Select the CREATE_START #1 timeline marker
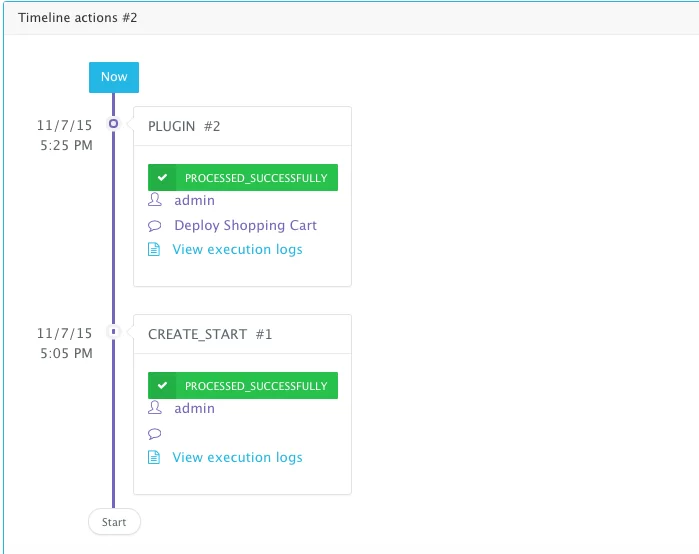 [x=114, y=332]
